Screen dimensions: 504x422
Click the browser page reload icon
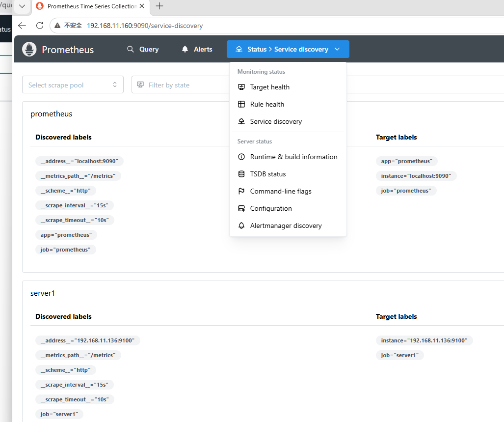pos(40,26)
